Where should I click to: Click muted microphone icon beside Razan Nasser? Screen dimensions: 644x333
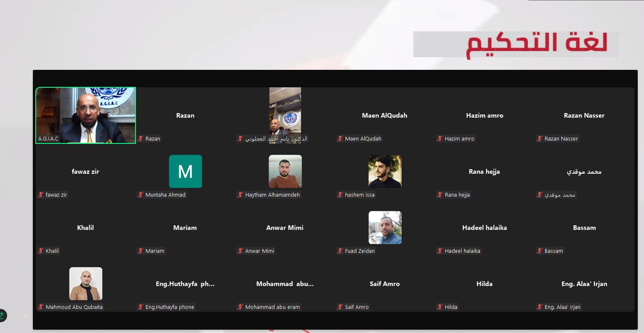point(540,139)
